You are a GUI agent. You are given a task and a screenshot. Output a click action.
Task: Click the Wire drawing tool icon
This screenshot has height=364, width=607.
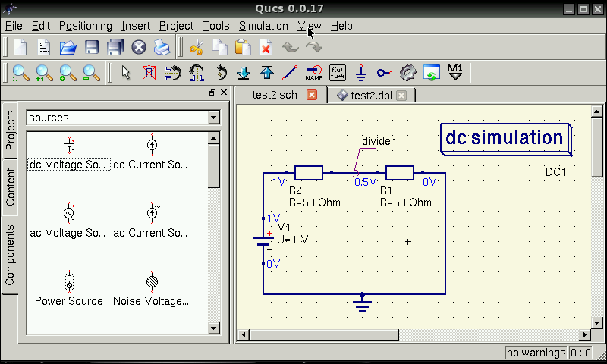pyautogui.click(x=289, y=73)
